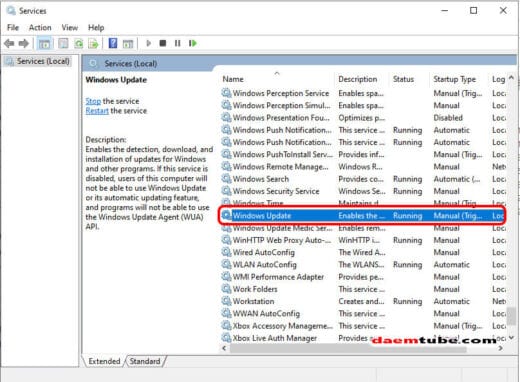Click the gear icon beside Wired AutoConfig
This screenshot has height=382, width=520.
coord(226,252)
